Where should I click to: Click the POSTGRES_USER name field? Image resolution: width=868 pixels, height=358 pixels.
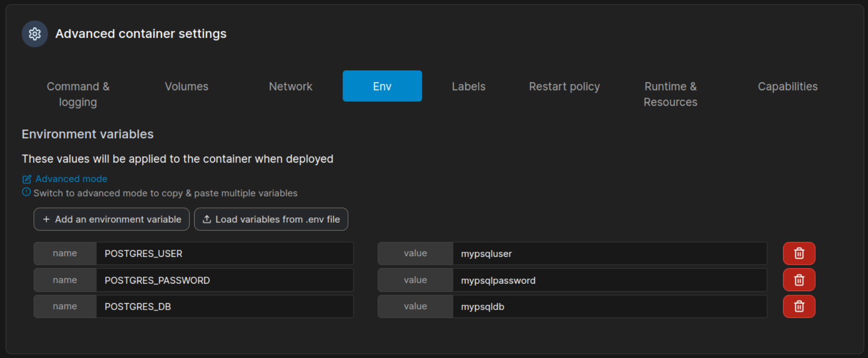pos(225,254)
